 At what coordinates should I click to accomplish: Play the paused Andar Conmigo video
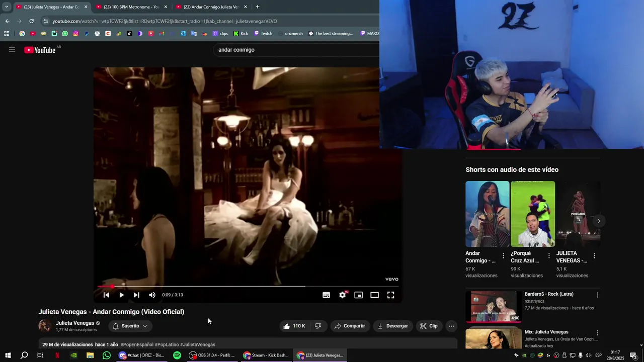tap(121, 295)
